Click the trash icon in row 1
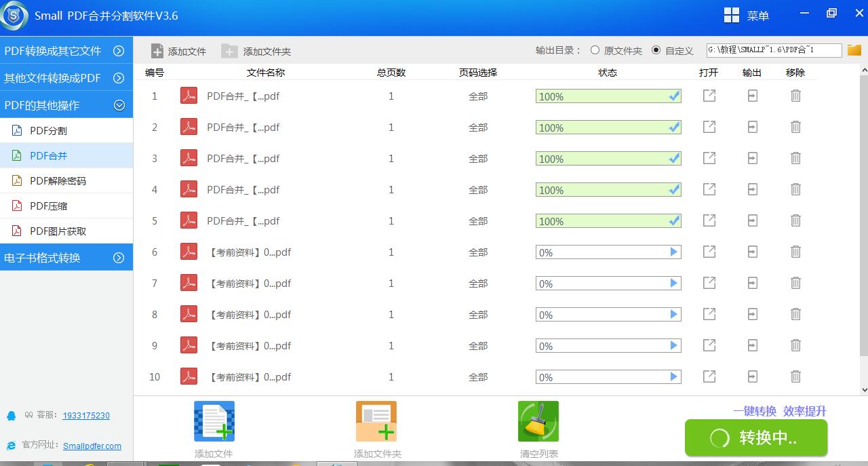Screen dimensions: 868x466 [x=795, y=96]
